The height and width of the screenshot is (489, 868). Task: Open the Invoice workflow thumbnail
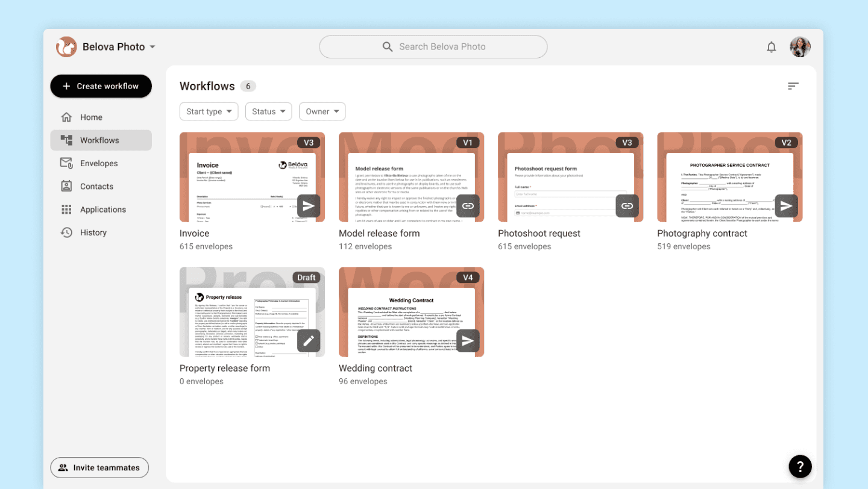click(x=252, y=177)
